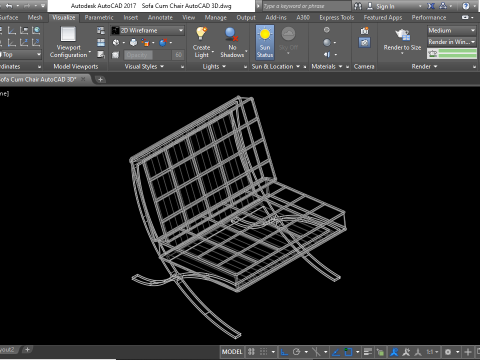Viewport: 480px width, 360px height.
Task: Click the MODEL status bar button
Action: 232,352
